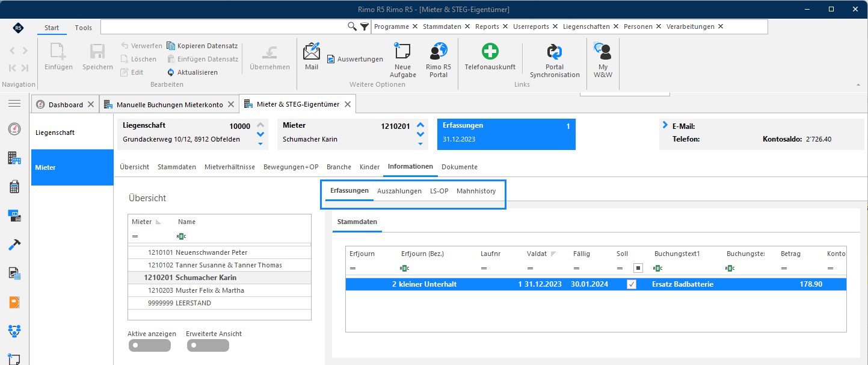This screenshot has height=365, width=868.
Task: Click the Soll column filter checkbox
Action: point(638,268)
